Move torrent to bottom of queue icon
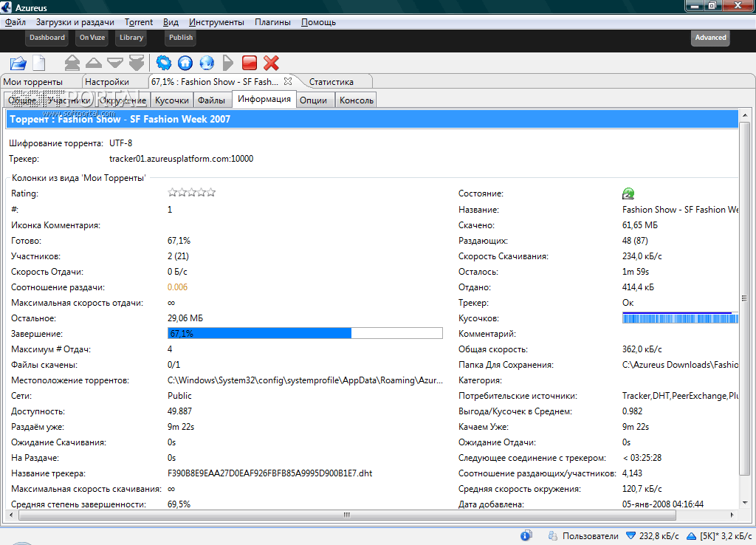The width and height of the screenshot is (756, 545). point(137,64)
